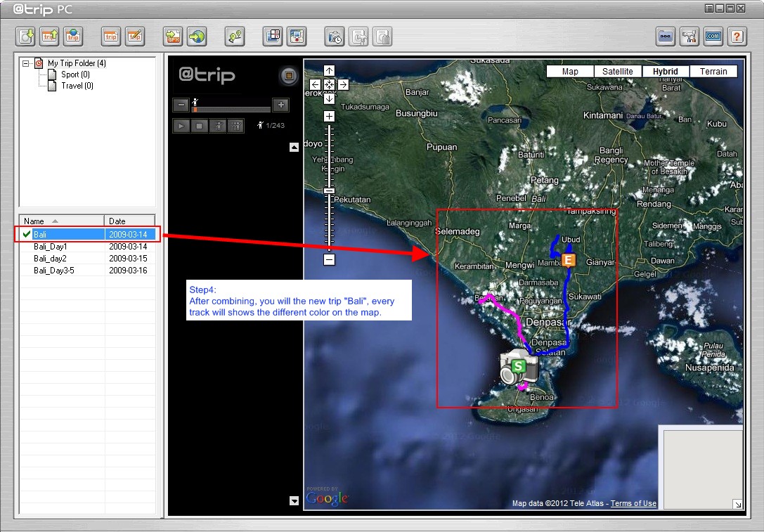Open the blue folder path icon
Image resolution: width=764 pixels, height=532 pixels.
666,37
